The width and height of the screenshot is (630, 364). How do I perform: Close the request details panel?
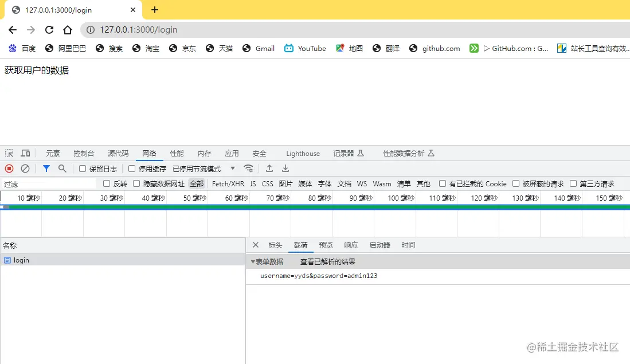point(256,245)
